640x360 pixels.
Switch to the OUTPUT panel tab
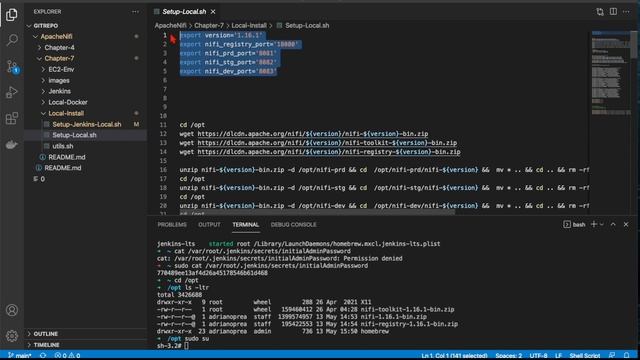(x=209, y=224)
